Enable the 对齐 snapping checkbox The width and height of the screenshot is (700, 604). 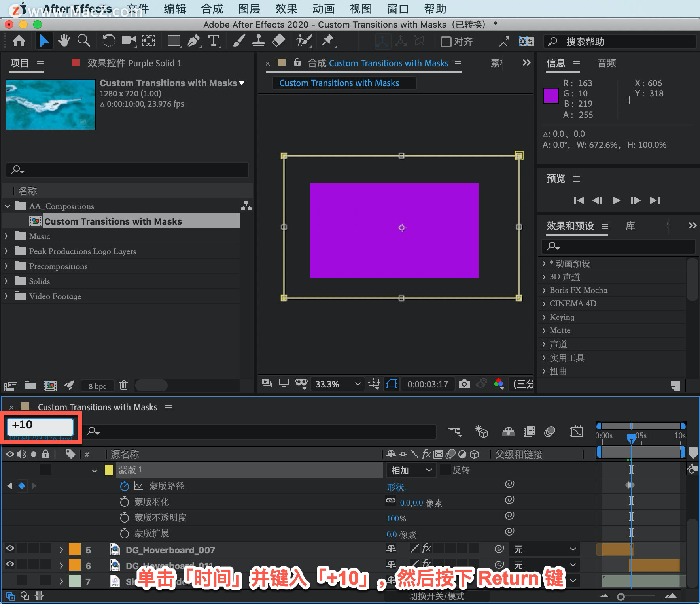(446, 42)
